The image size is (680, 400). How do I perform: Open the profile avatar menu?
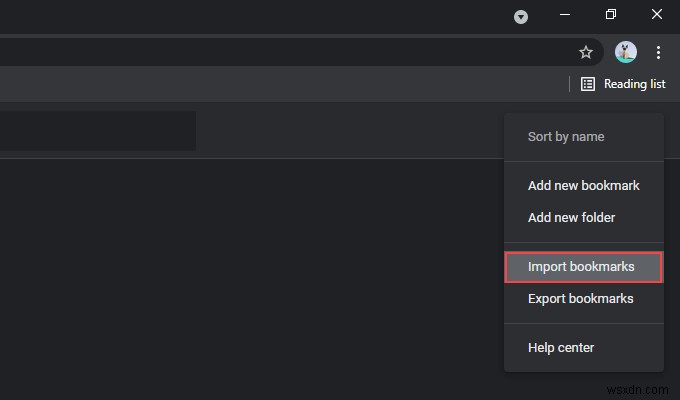point(626,52)
